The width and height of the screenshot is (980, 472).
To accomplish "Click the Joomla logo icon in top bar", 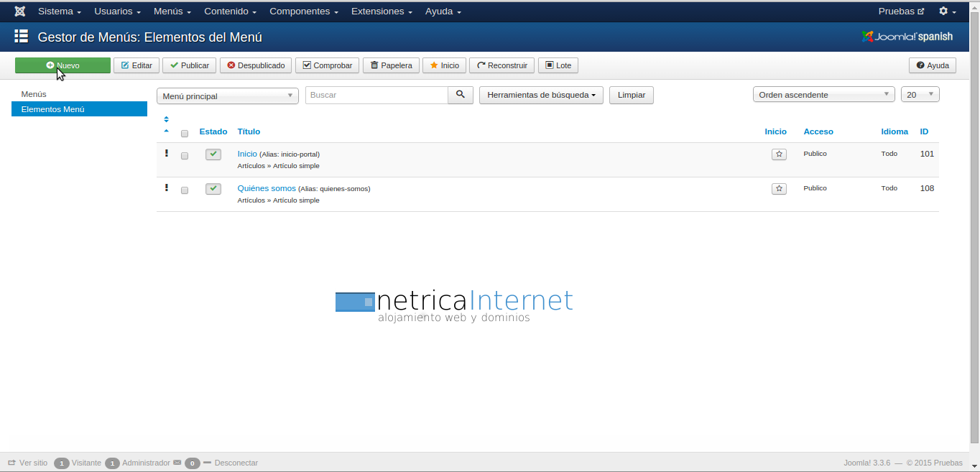I will 20,11.
